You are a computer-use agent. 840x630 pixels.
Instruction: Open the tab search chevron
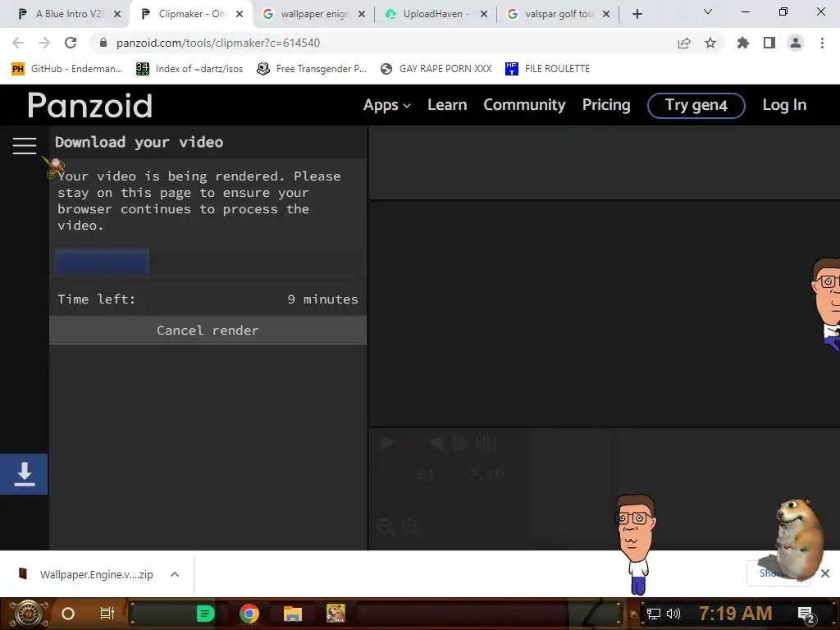click(x=708, y=11)
